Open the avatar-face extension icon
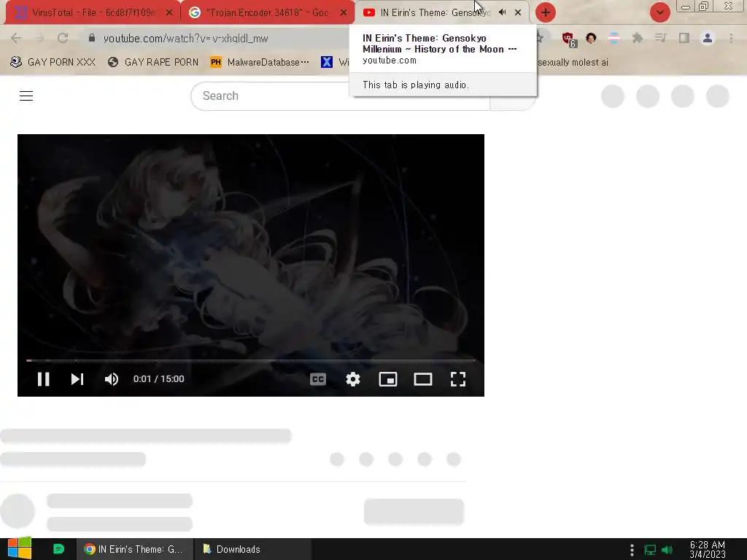Screen dimensions: 747x560 click(x=591, y=38)
